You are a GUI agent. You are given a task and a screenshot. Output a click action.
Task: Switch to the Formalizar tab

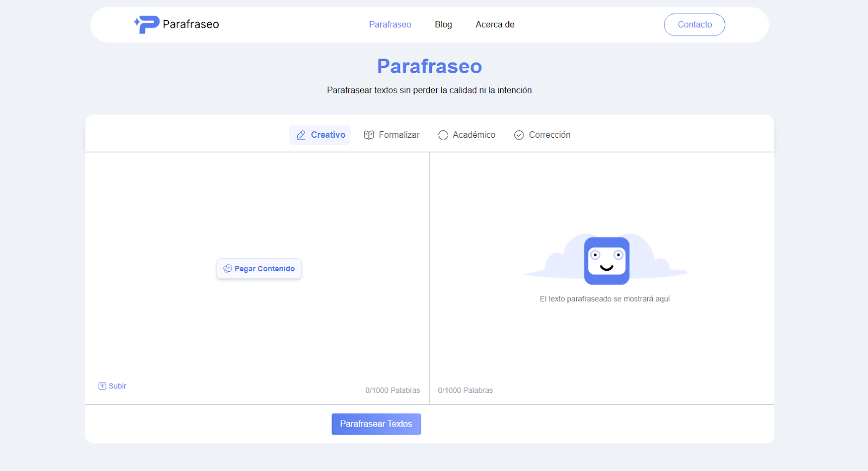(x=392, y=135)
